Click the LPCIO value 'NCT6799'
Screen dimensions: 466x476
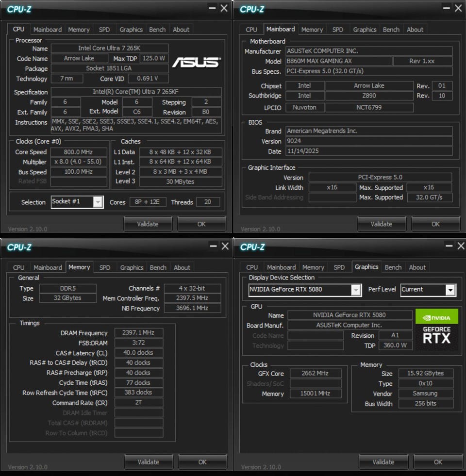(369, 107)
